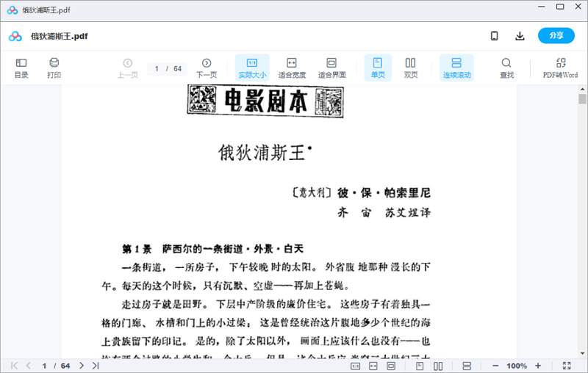Click the 打印 print icon
This screenshot has height=373, width=588.
point(54,68)
